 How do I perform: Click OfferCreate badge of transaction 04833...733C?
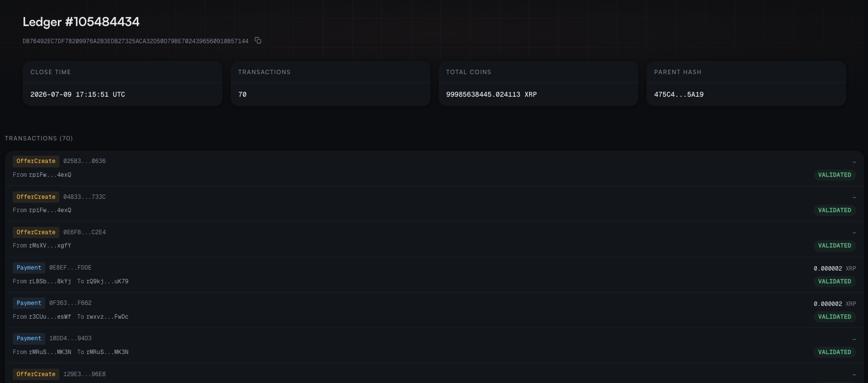coord(36,197)
